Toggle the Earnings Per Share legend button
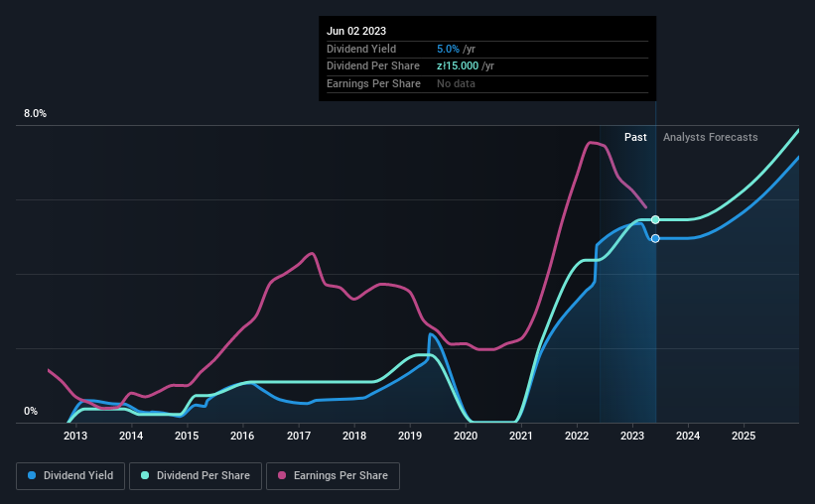Viewport: 815px width, 504px height. 333,476
